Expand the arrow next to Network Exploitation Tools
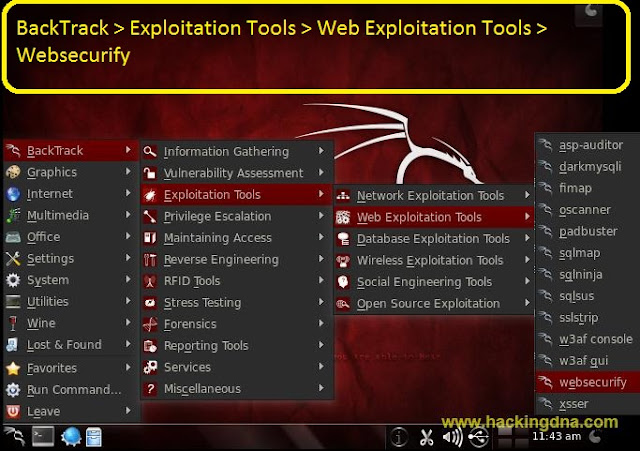This screenshot has height=451, width=640. pyautogui.click(x=527, y=195)
